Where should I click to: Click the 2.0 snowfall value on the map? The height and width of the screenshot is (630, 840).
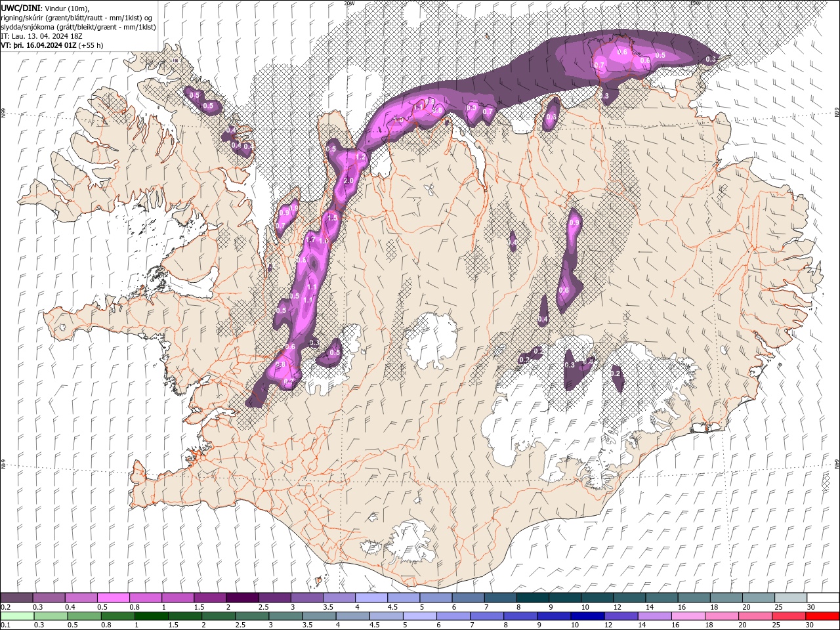click(348, 181)
